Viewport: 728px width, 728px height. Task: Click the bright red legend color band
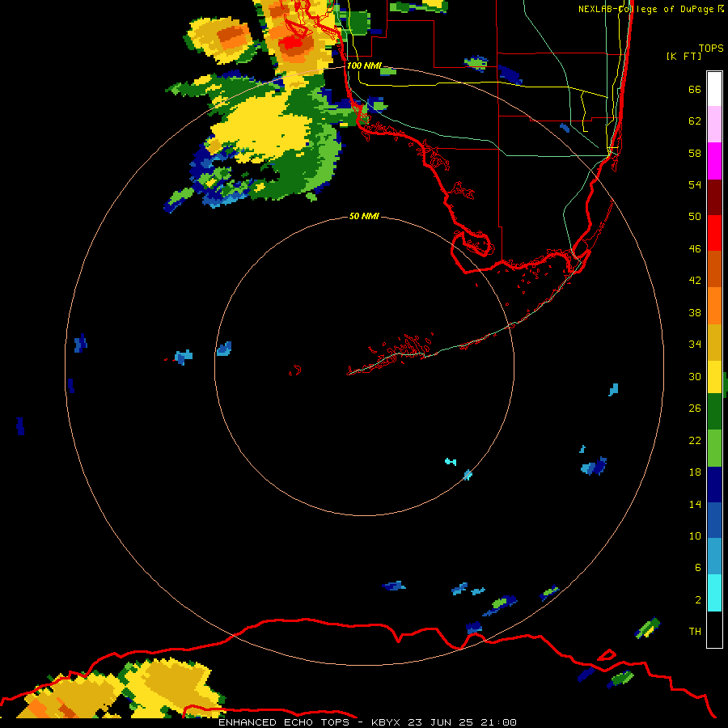pyautogui.click(x=714, y=233)
